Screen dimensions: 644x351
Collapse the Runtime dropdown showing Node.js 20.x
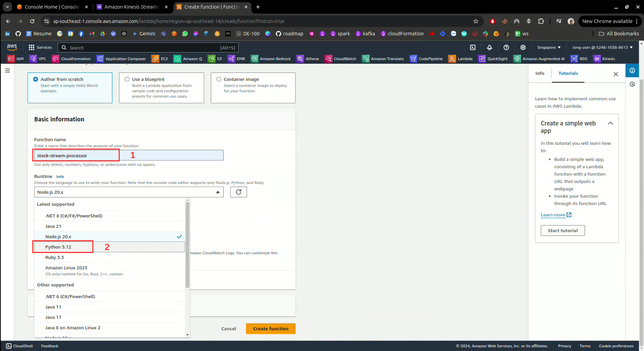tap(128, 192)
